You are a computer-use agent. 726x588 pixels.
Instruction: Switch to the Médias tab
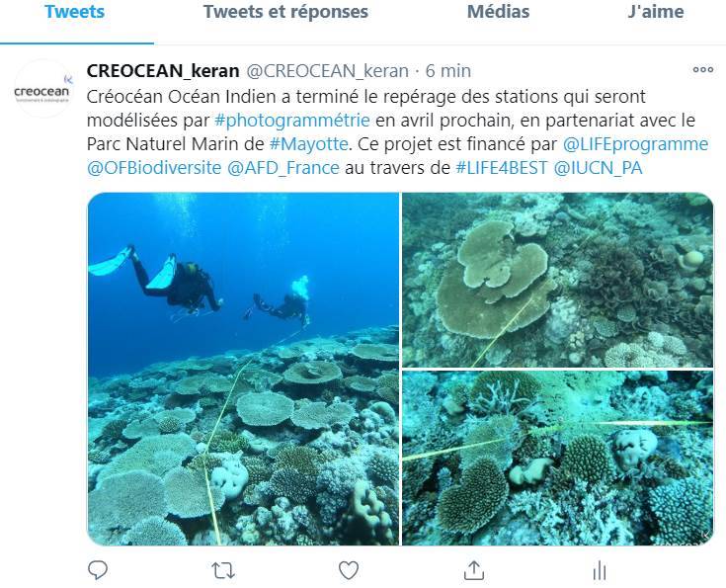(x=498, y=12)
